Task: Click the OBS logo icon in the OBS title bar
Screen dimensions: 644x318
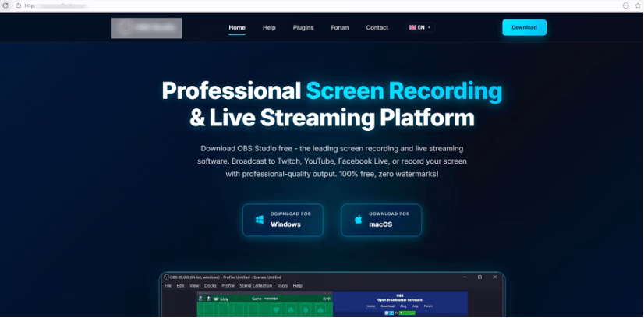Action: (167, 277)
